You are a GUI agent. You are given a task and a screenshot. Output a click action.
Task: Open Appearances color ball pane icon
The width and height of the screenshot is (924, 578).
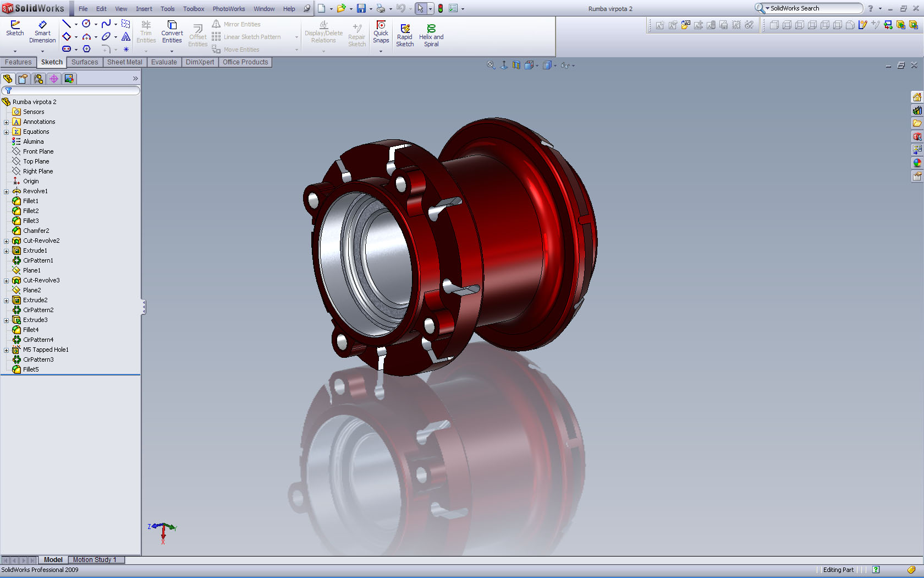point(917,163)
